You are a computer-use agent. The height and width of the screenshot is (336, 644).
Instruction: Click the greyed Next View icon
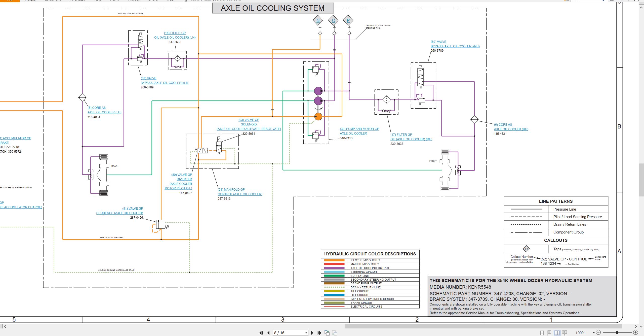tap(335, 333)
